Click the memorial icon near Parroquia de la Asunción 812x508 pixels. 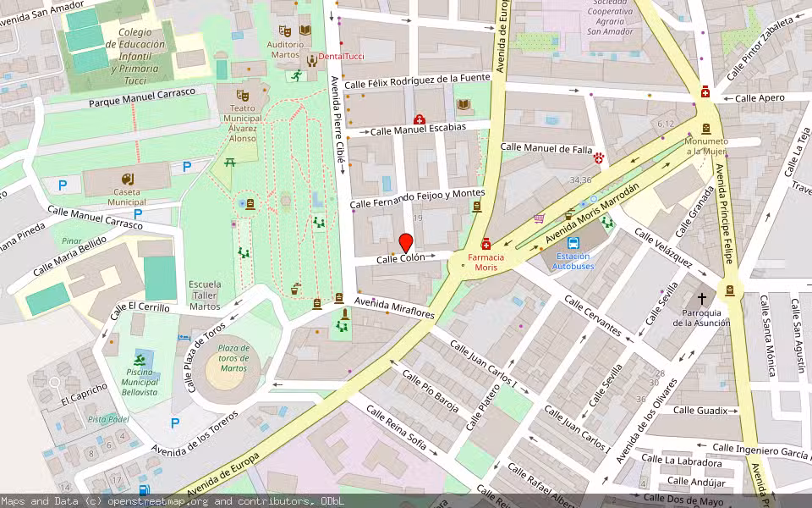730,290
